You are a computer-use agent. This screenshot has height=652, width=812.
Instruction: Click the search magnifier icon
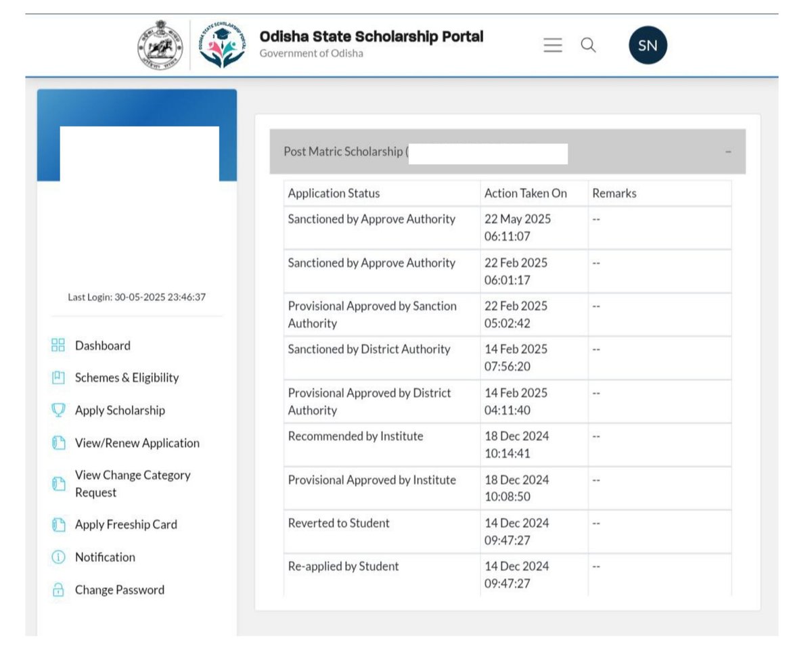click(589, 45)
